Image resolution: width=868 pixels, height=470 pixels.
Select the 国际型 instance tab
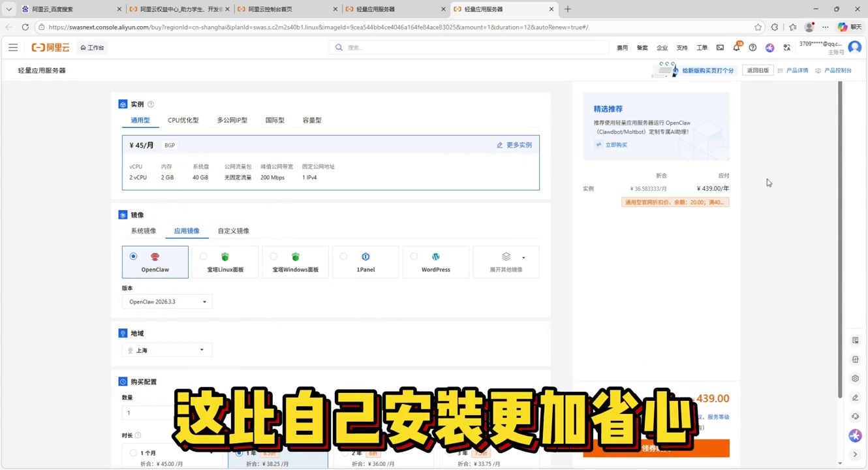click(x=275, y=120)
